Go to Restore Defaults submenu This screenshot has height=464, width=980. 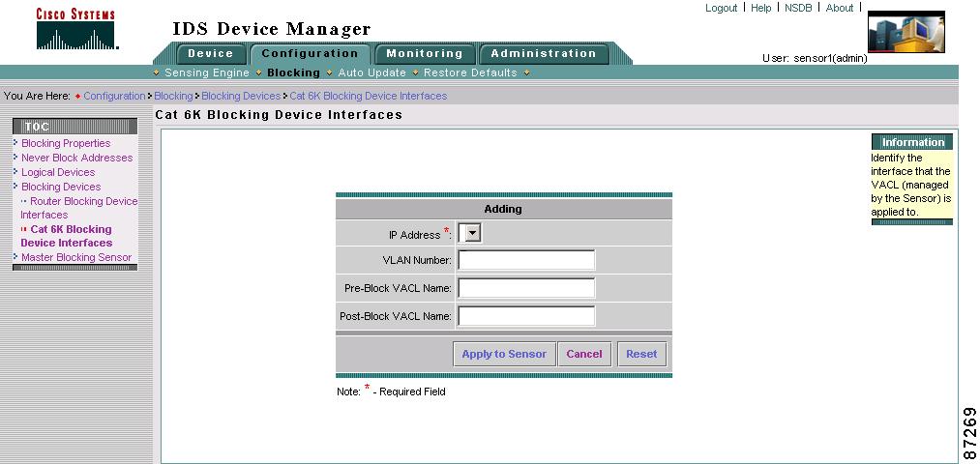pos(470,73)
